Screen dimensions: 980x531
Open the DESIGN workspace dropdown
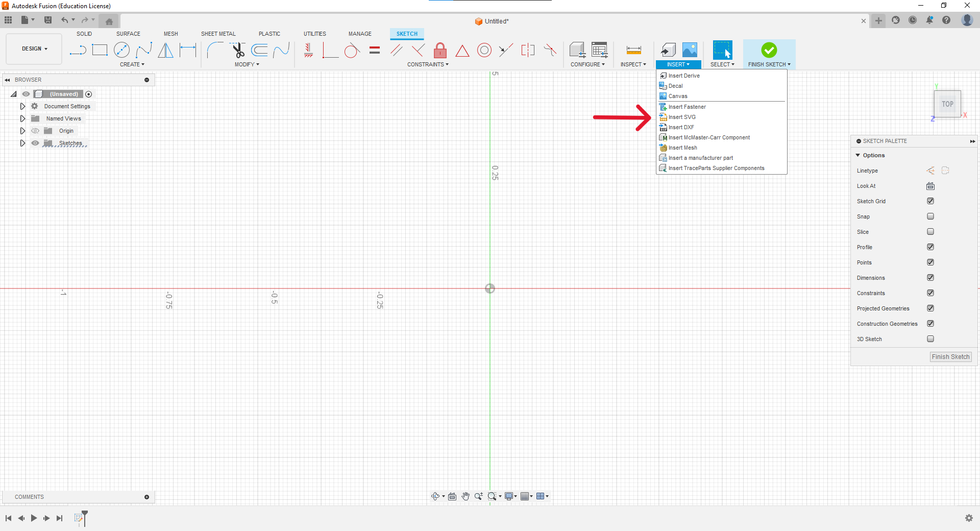[x=34, y=49]
